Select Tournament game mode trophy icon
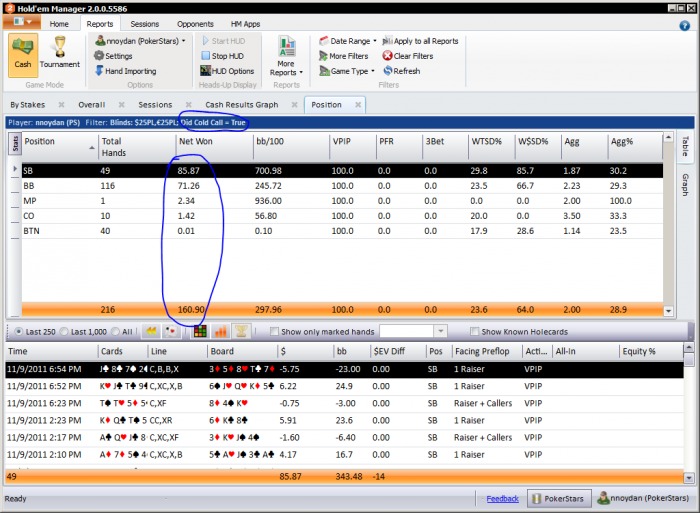The height and width of the screenshot is (513, 700). pyautogui.click(x=60, y=52)
